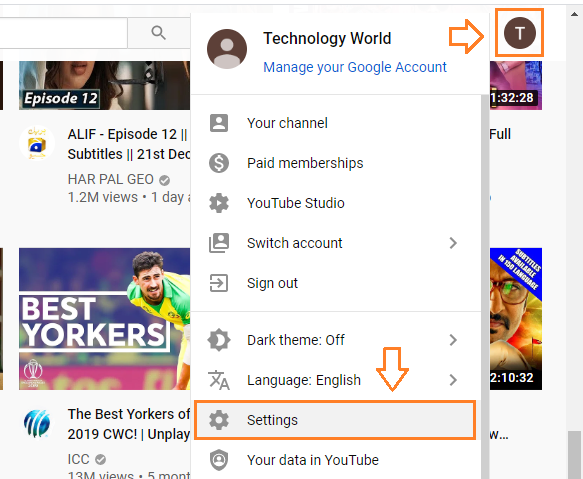Image resolution: width=583 pixels, height=479 pixels.
Task: Open the ICC channel name link
Action: (78, 459)
